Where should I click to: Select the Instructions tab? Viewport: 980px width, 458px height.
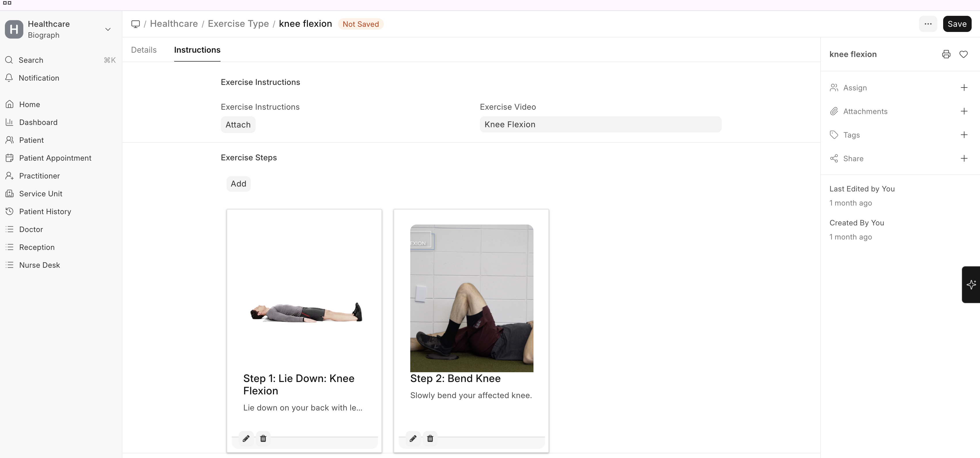click(197, 50)
